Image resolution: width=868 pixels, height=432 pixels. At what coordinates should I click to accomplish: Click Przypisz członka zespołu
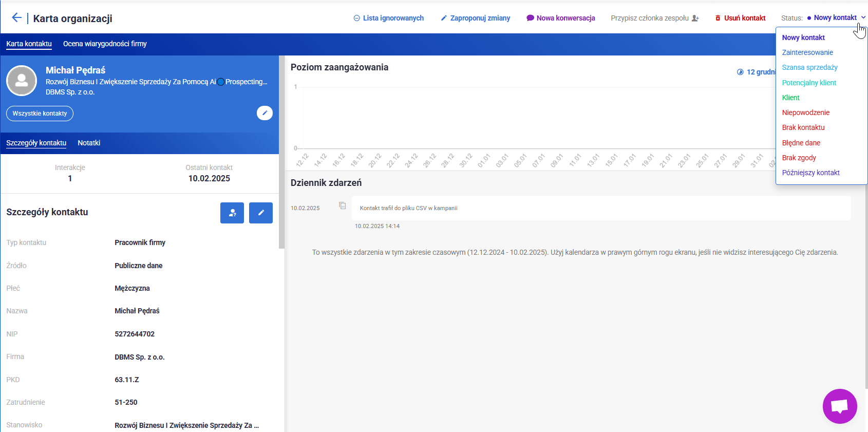click(x=655, y=18)
